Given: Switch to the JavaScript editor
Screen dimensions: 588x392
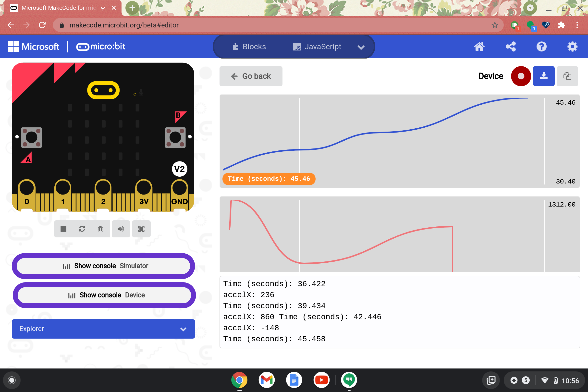Looking at the screenshot, I should tap(317, 47).
